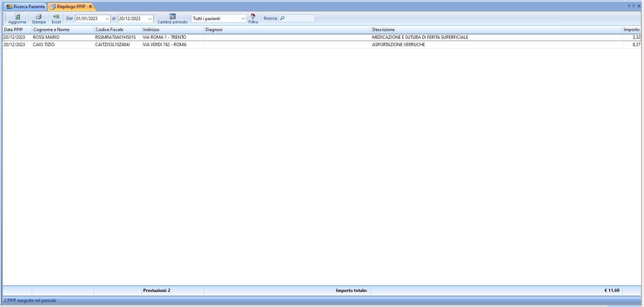644x307 pixels.
Task: Sort by Codice Fiscale column header
Action: click(x=118, y=30)
